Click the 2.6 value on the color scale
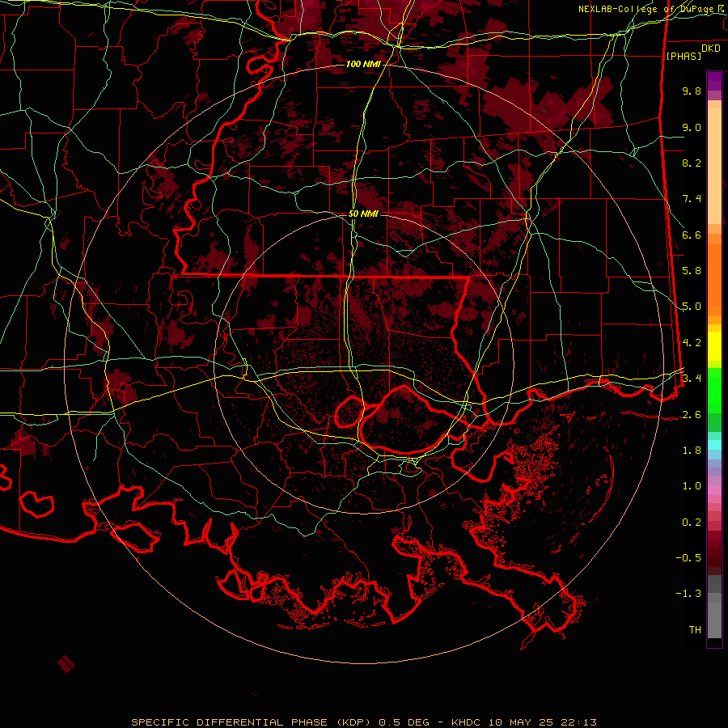The image size is (728, 728). (x=692, y=415)
